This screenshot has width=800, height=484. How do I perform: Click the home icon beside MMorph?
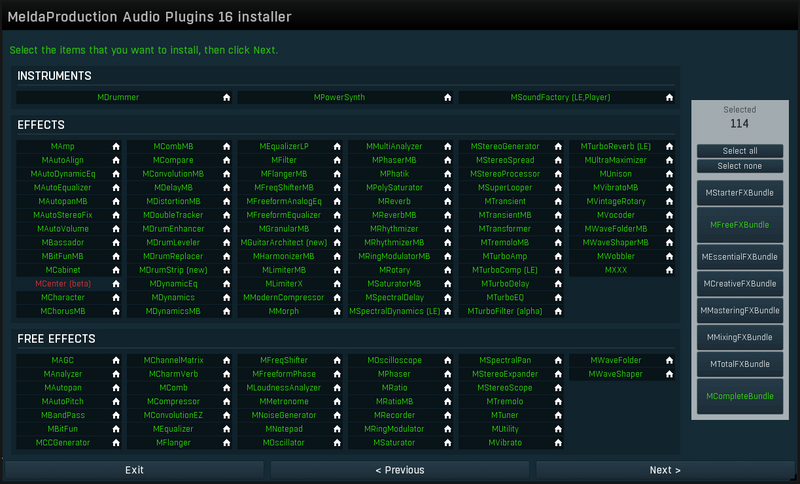[x=337, y=311]
